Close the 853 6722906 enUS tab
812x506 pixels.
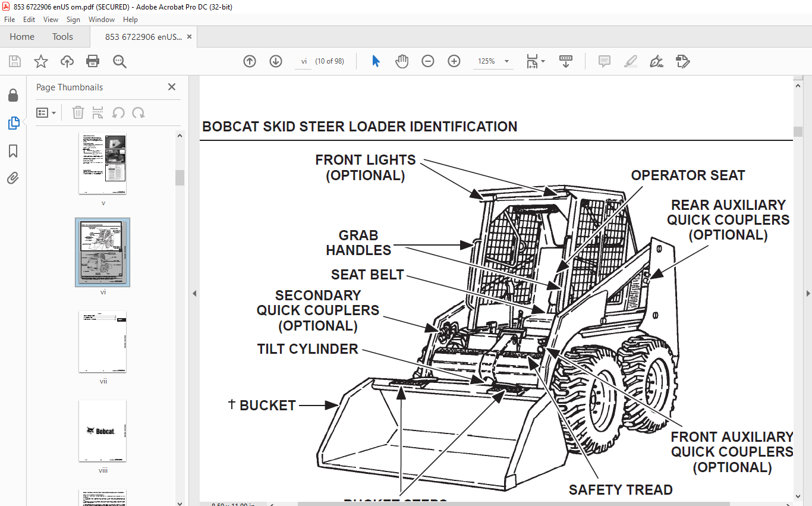(x=189, y=36)
